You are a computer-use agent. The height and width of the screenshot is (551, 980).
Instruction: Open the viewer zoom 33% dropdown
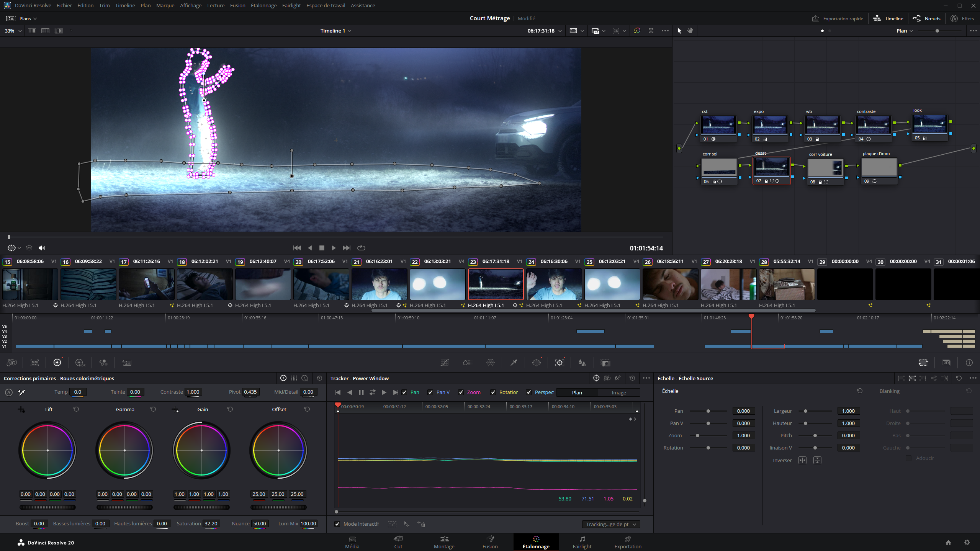click(x=13, y=31)
